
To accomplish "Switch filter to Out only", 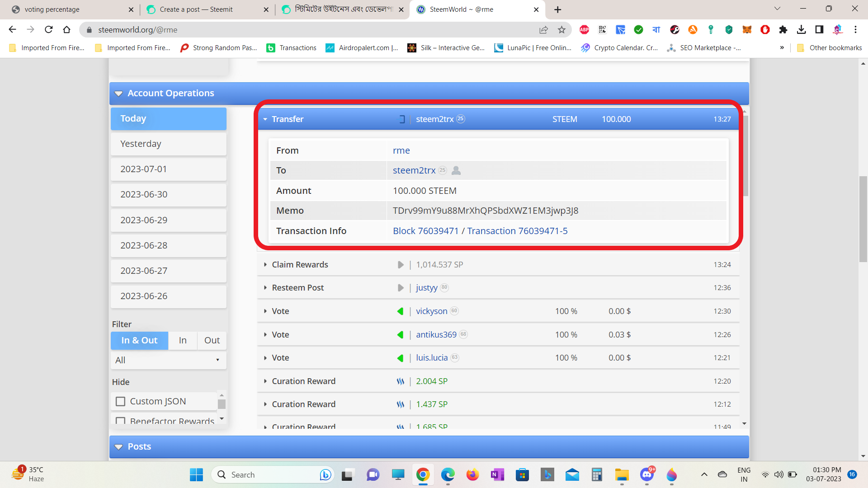I will 212,340.
